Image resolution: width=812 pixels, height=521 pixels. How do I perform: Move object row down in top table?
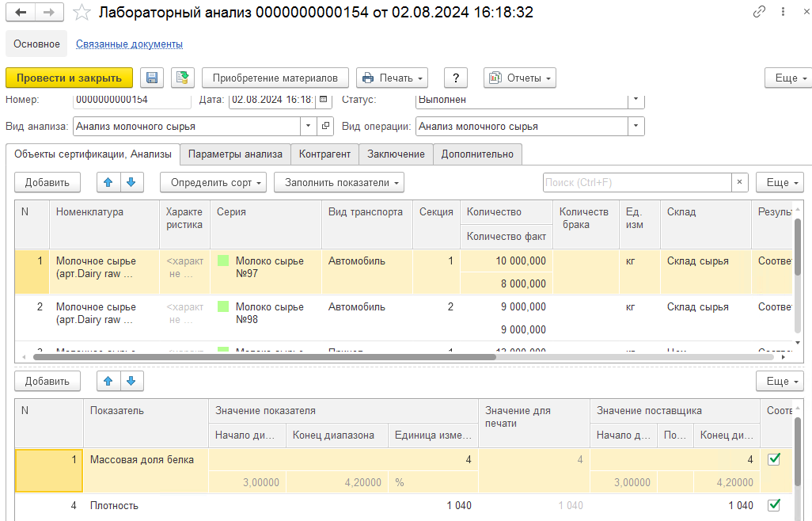(131, 182)
